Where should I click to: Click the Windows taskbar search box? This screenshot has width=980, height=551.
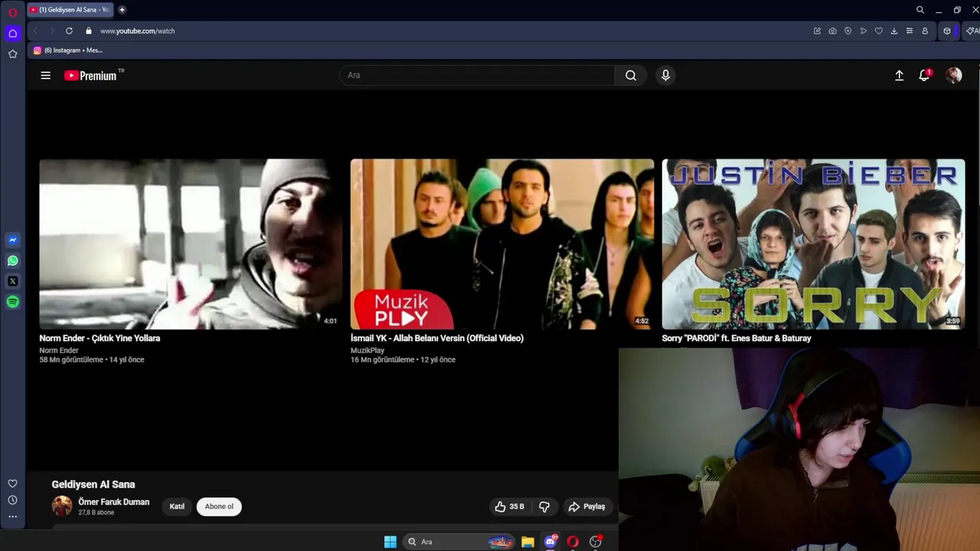tap(459, 542)
